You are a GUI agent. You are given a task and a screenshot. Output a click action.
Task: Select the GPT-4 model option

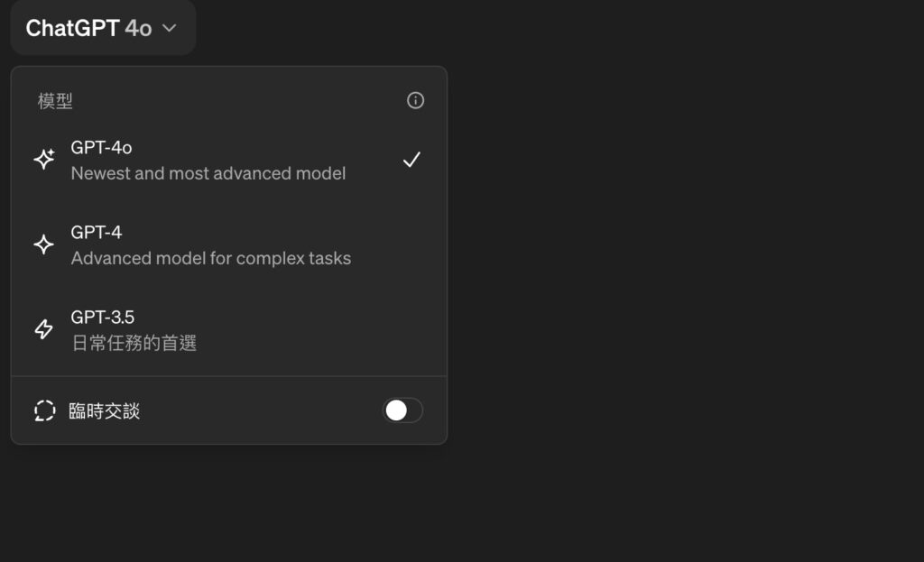[228, 244]
